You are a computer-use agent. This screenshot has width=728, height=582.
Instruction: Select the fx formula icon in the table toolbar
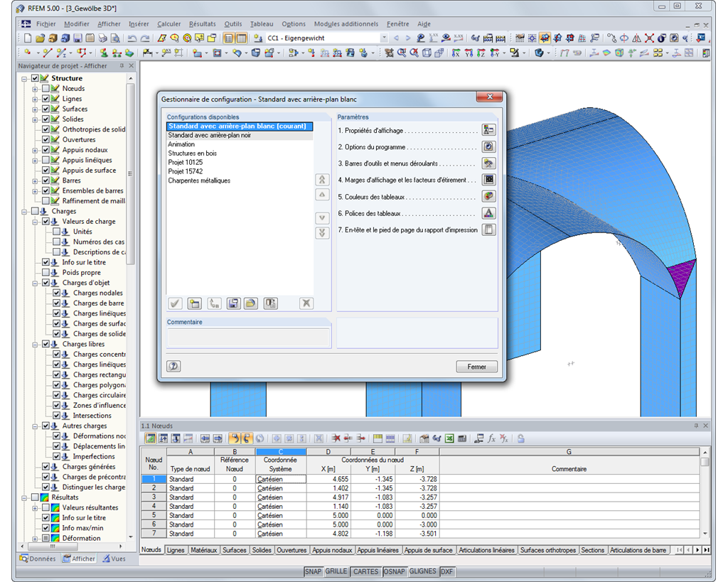click(x=491, y=438)
